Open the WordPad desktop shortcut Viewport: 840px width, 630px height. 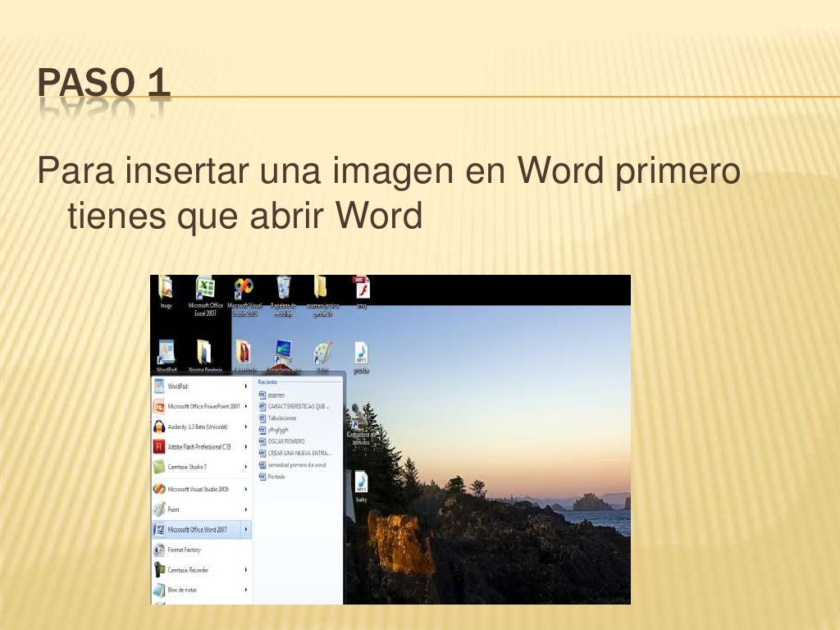166,356
